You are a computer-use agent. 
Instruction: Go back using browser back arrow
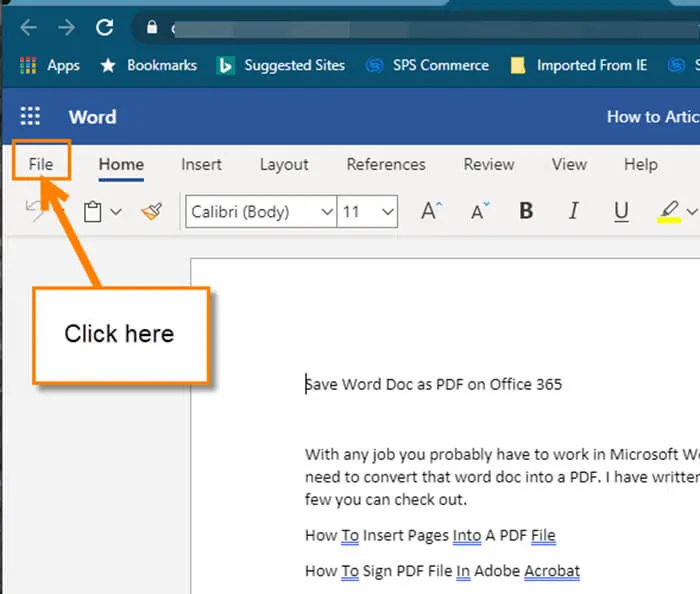(x=28, y=28)
